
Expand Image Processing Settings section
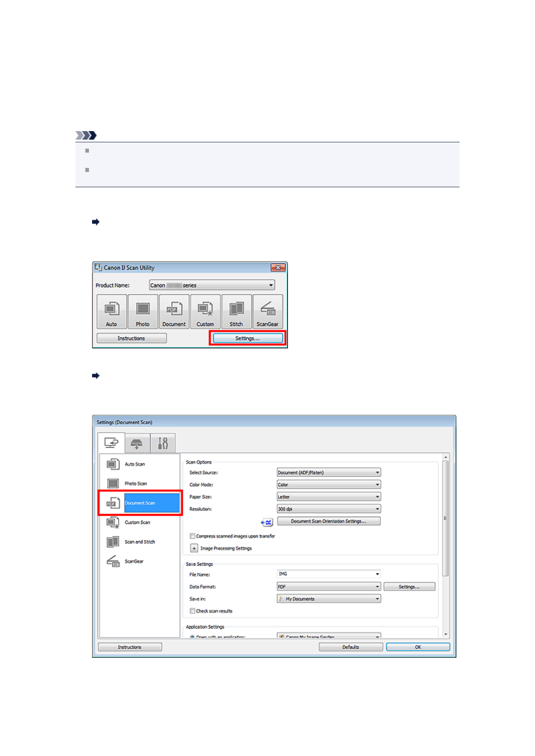[194, 548]
